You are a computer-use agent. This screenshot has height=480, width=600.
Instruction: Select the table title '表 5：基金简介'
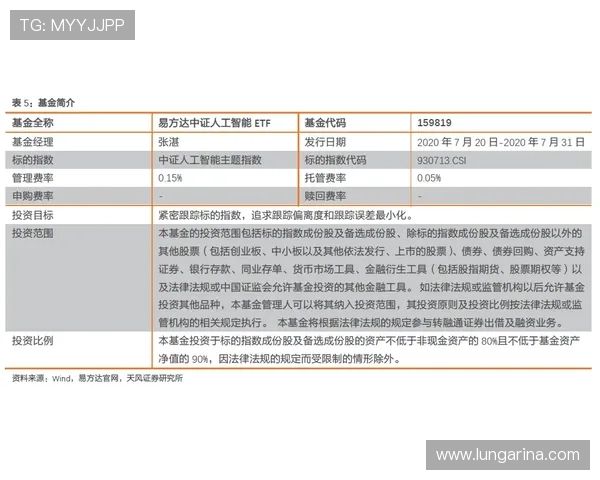point(43,103)
